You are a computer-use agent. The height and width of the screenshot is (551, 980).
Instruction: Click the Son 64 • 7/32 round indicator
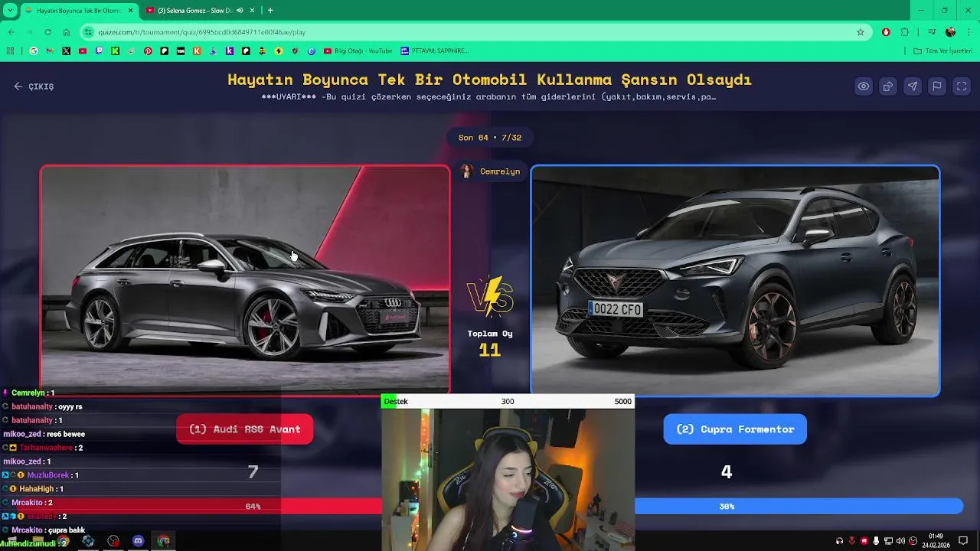490,138
